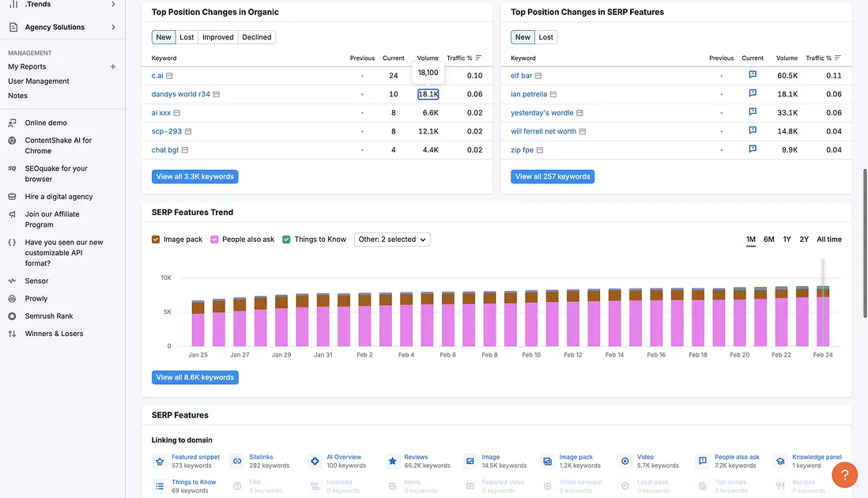
Task: Click View all 3.3K keywords button
Action: (x=194, y=176)
